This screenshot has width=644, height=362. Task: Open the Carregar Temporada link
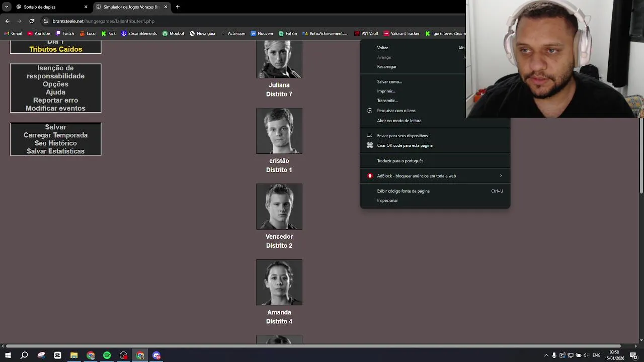pyautogui.click(x=55, y=135)
